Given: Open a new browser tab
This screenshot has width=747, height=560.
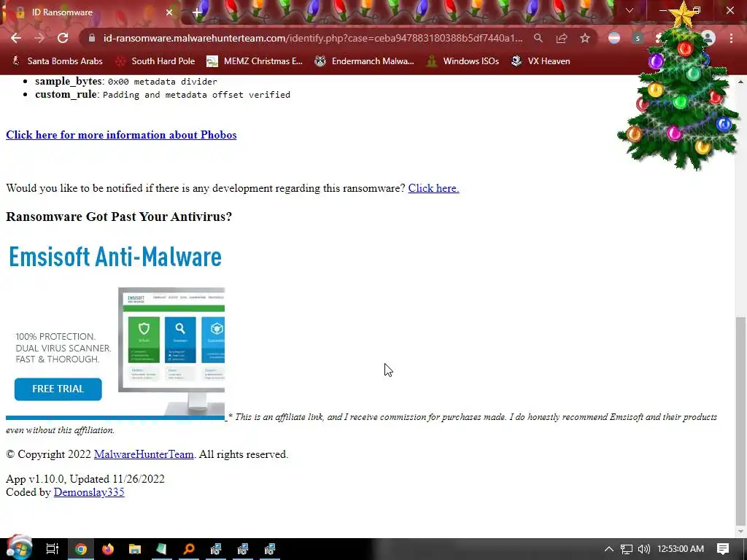Looking at the screenshot, I should pyautogui.click(x=197, y=12).
